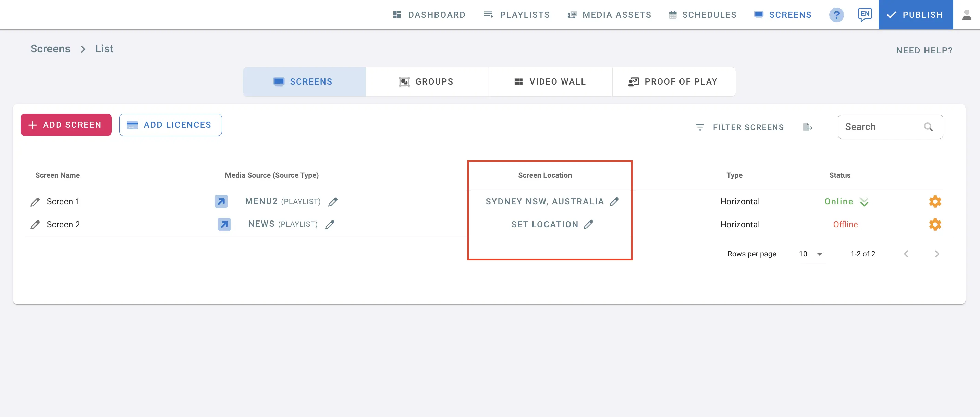Open the Rows per page dropdown
980x417 pixels.
(812, 254)
